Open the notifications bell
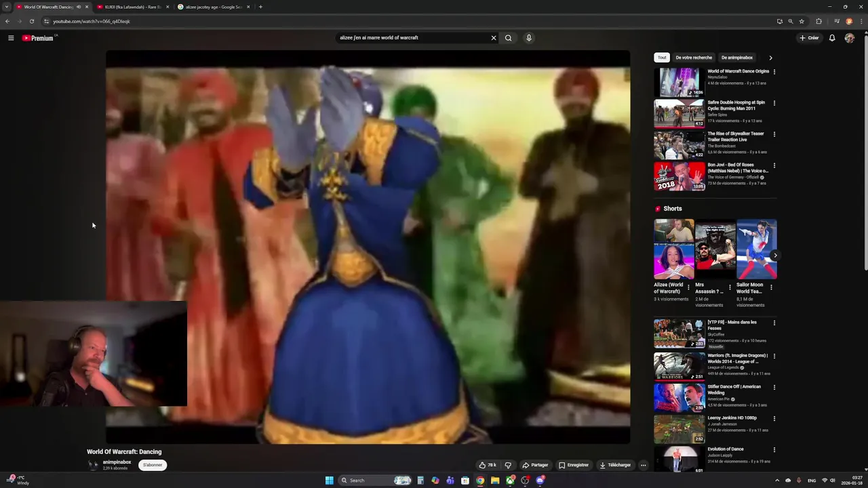Image resolution: width=868 pixels, height=488 pixels. tap(832, 38)
